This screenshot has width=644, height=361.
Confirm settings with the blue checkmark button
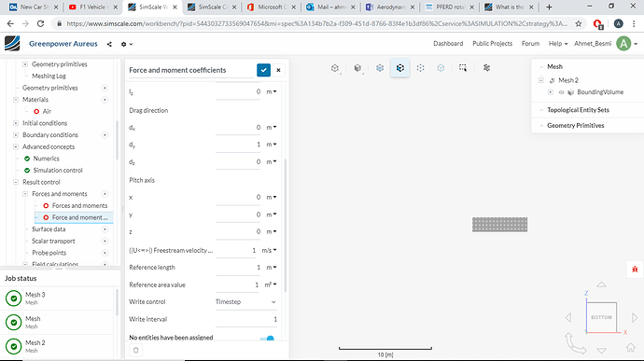[263, 70]
